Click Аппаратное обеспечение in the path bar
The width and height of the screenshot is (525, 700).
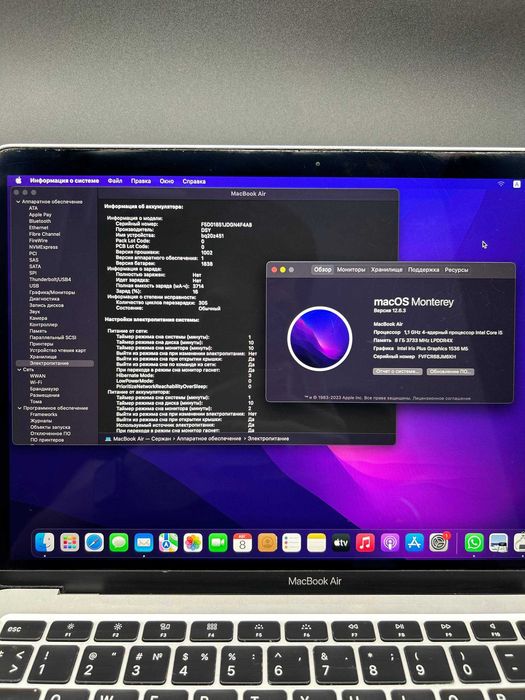click(x=209, y=439)
